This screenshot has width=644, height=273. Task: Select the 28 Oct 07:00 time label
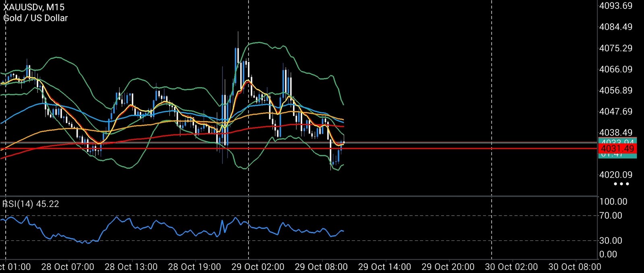[x=68, y=267]
